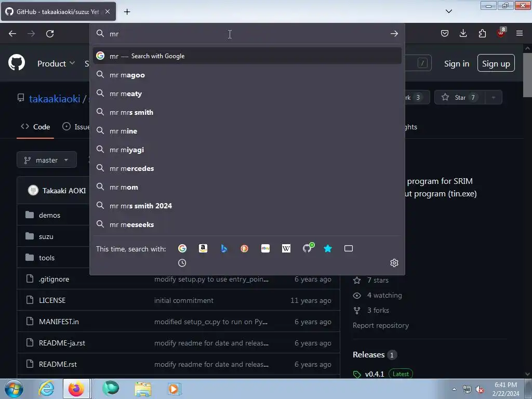Click Sign up button
Screen dimensions: 532x399
[496, 63]
